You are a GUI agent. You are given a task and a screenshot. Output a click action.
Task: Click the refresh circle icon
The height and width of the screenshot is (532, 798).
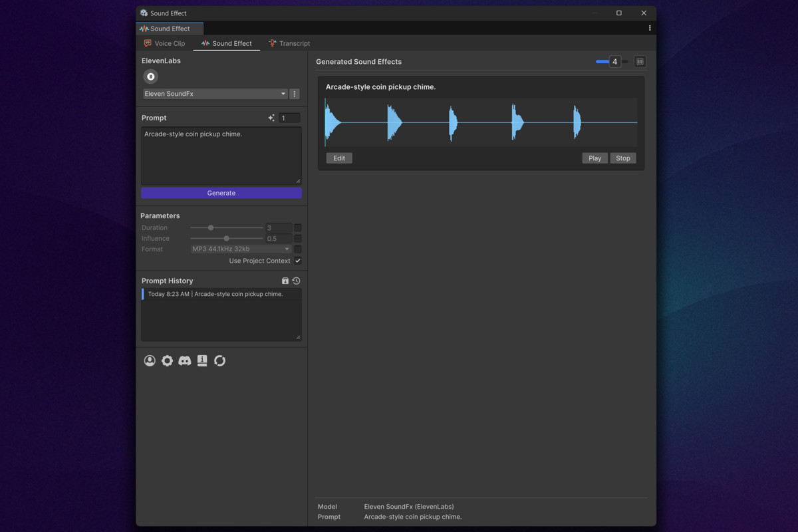coord(219,360)
